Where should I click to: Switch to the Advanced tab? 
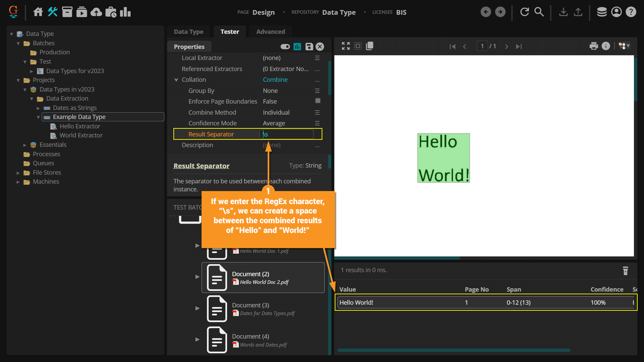270,32
